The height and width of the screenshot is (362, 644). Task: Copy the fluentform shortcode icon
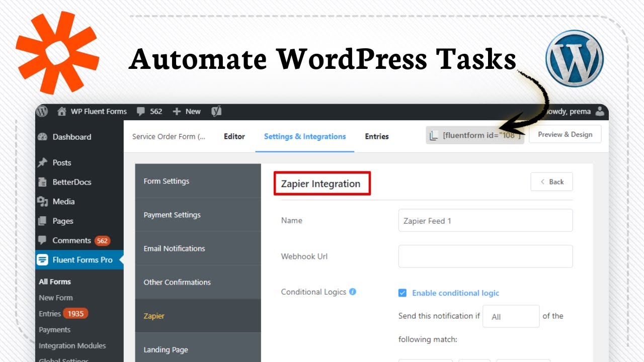point(434,135)
